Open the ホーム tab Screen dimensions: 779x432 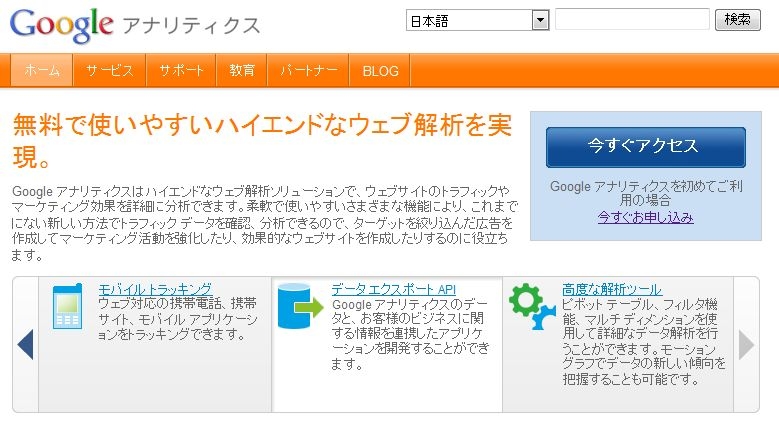pyautogui.click(x=42, y=71)
